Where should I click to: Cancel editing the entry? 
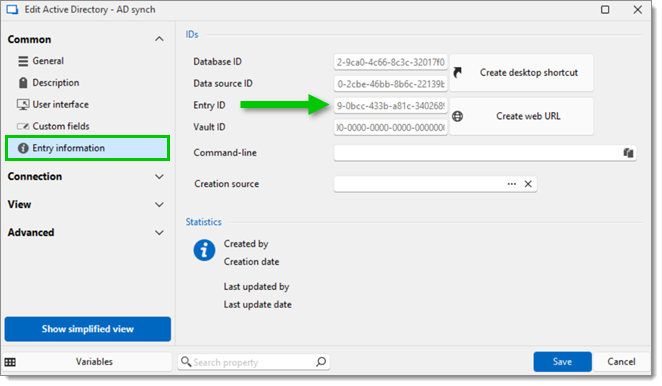pos(621,362)
